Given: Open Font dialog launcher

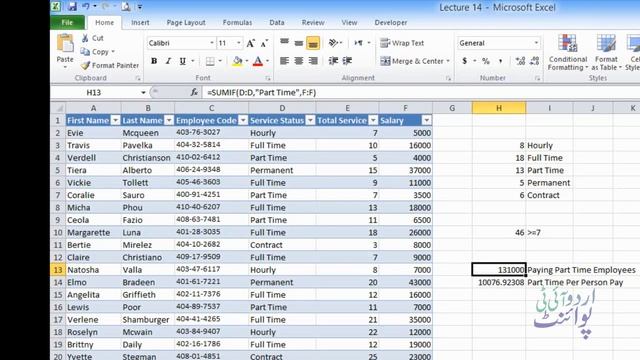Looking at the screenshot, I should pyautogui.click(x=268, y=78).
